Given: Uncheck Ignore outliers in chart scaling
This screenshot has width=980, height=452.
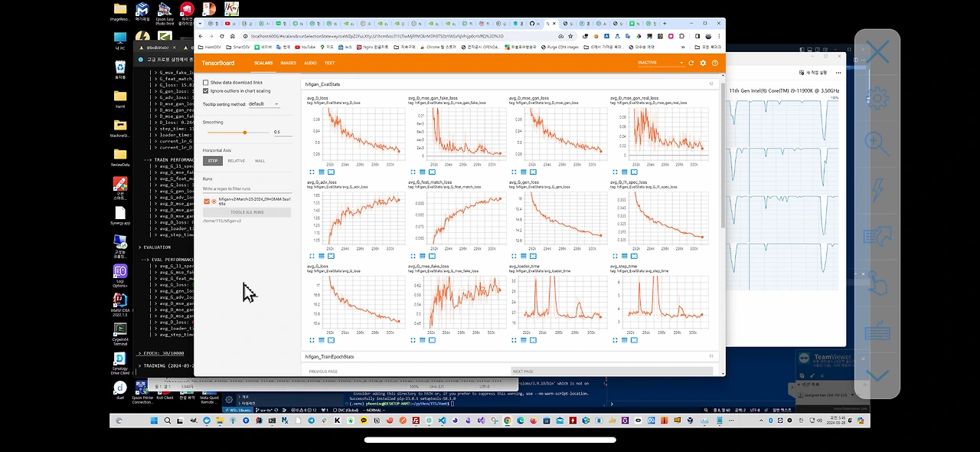Looking at the screenshot, I should [x=206, y=90].
